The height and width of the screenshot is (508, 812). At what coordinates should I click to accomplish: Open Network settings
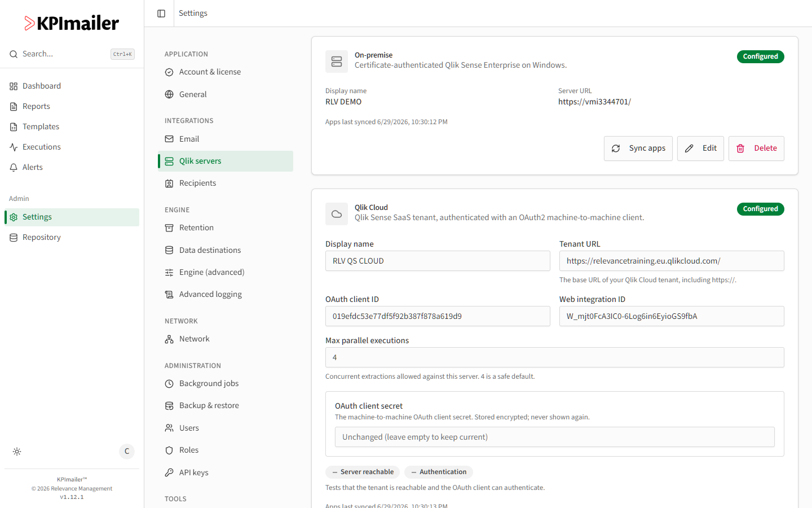click(x=226, y=339)
